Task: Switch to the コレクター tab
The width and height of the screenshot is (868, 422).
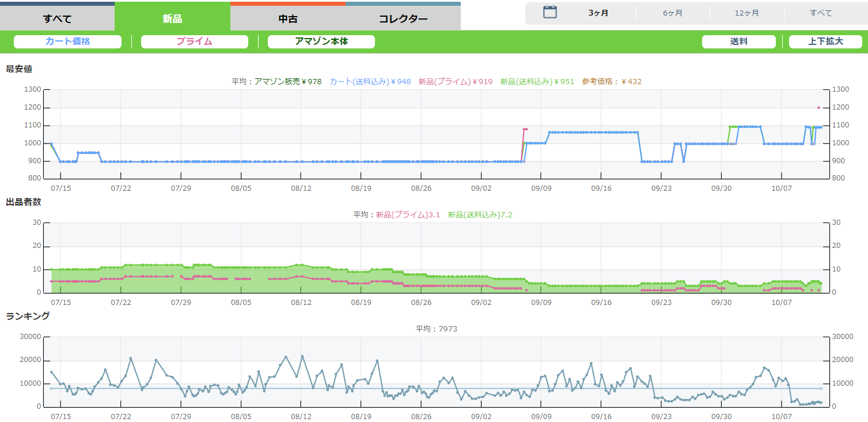Action: click(403, 18)
